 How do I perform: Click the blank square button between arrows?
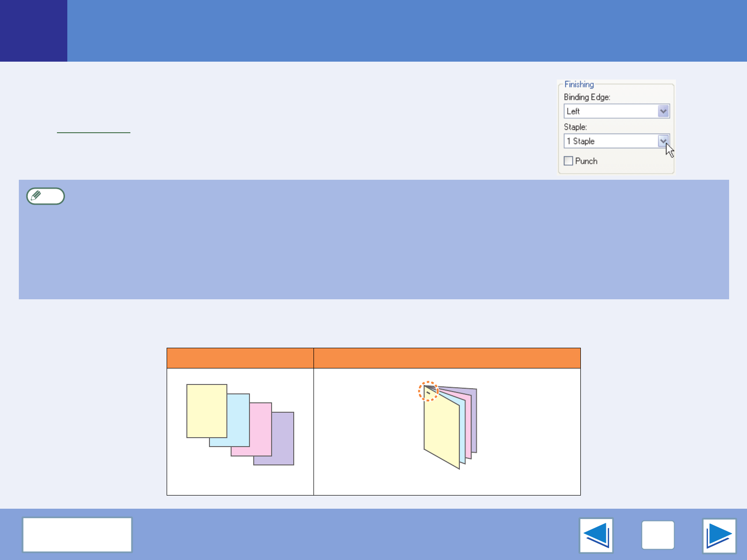click(658, 535)
